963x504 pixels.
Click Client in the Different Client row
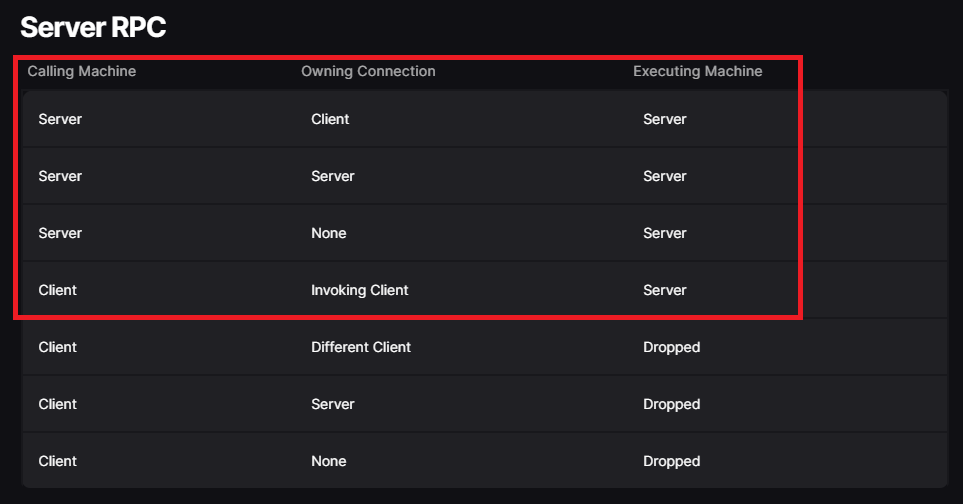pos(58,347)
